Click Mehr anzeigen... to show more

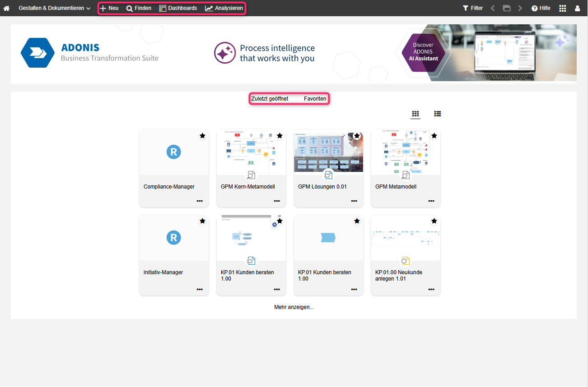[x=294, y=307]
